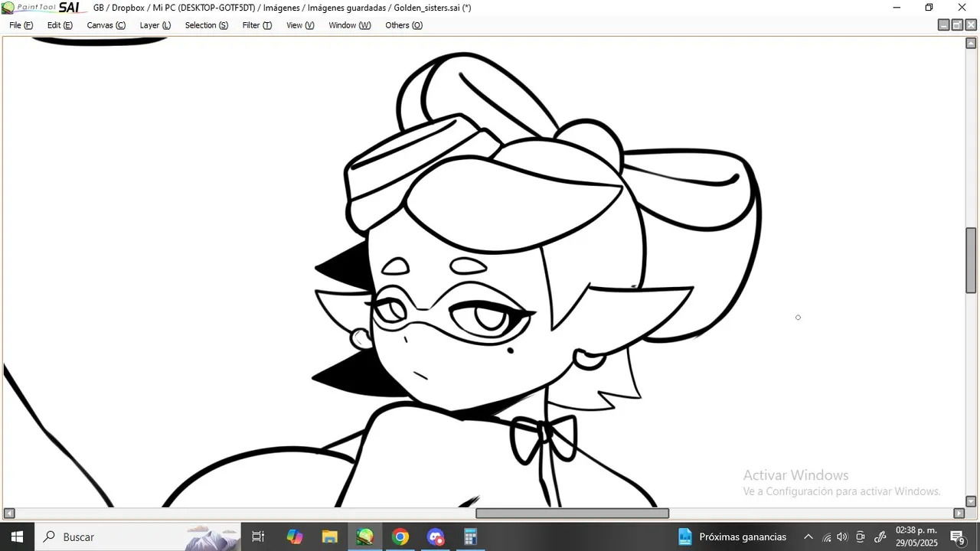The image size is (980, 551).
Task: Close the Golden_sisters.sai document view
Action: (971, 25)
